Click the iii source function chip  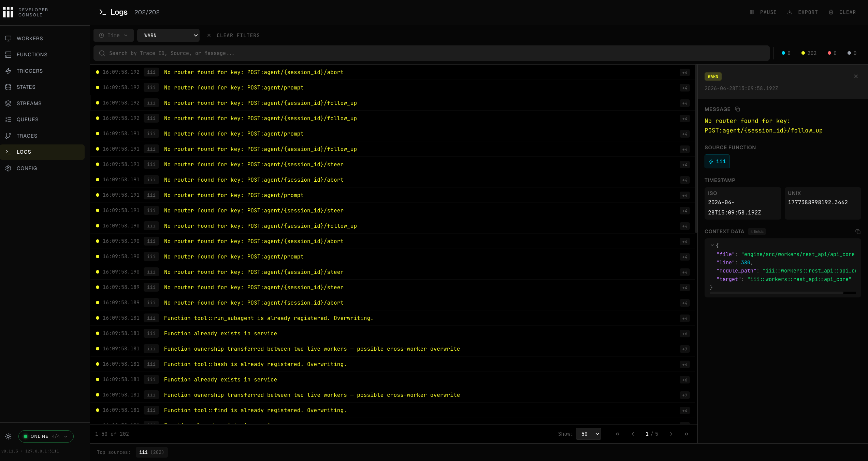717,162
